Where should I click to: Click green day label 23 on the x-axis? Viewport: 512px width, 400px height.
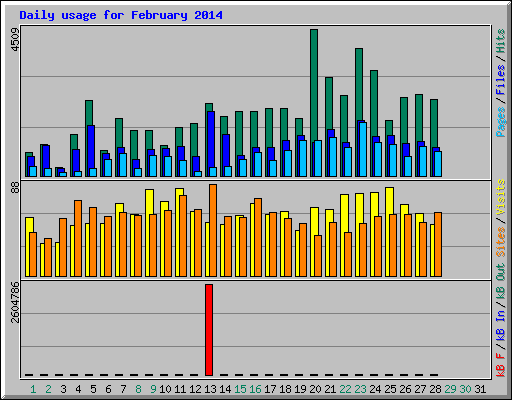(360, 389)
